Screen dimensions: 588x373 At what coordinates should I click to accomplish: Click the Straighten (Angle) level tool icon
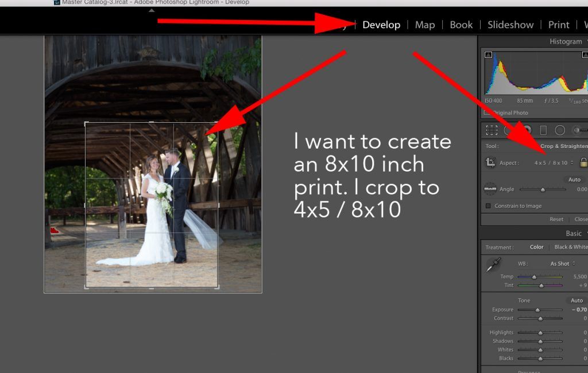(x=490, y=189)
